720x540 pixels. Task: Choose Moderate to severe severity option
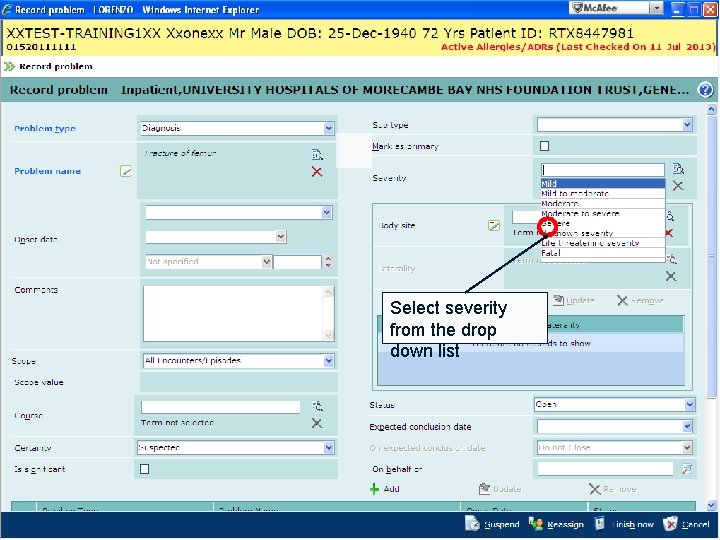pyautogui.click(x=603, y=214)
